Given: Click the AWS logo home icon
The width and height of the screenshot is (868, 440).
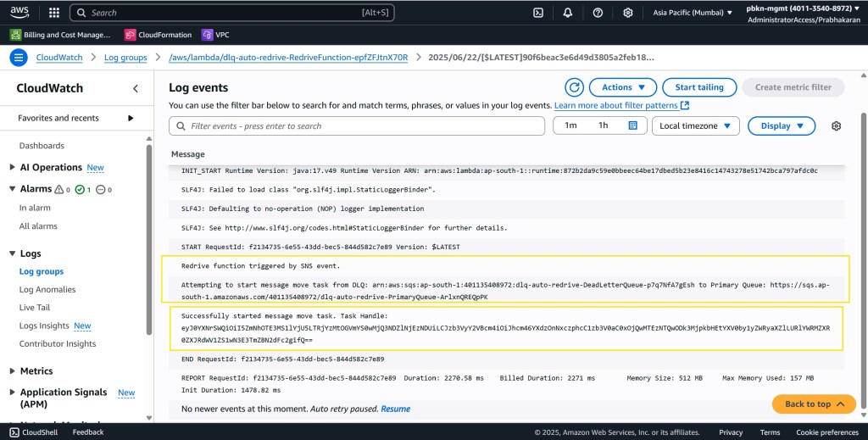Looking at the screenshot, I should [x=19, y=13].
